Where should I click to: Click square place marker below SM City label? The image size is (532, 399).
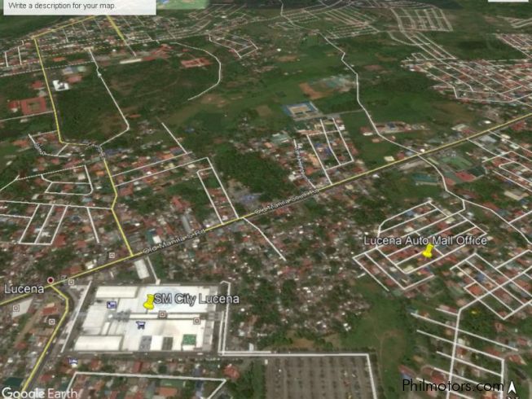coord(162,313)
